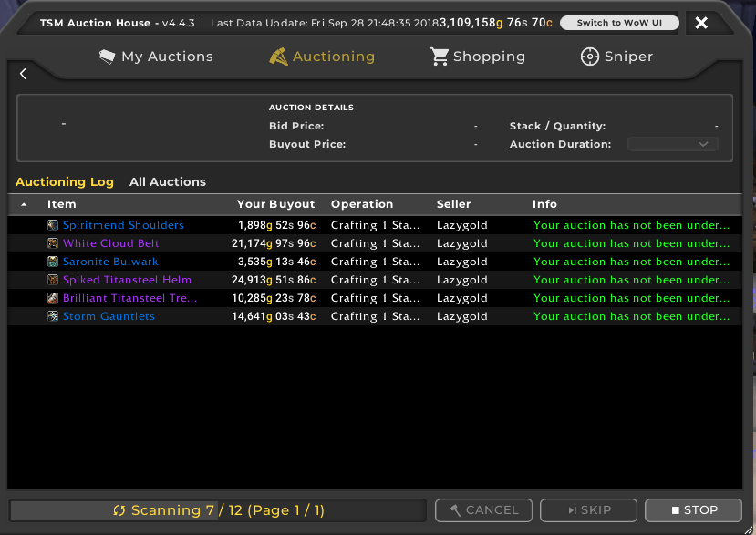Click the Scanning 7/12 progress bar
The height and width of the screenshot is (535, 756).
coord(218,510)
